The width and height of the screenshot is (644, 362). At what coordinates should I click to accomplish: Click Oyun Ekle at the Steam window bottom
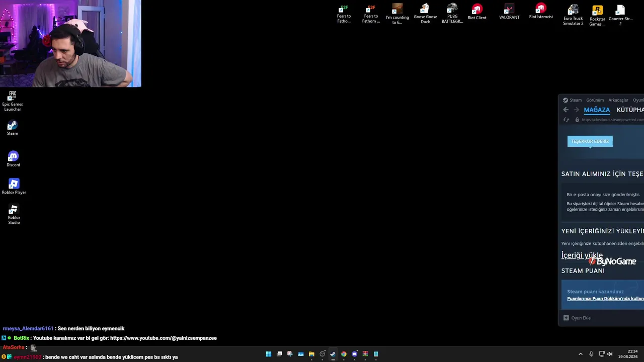[x=577, y=318]
